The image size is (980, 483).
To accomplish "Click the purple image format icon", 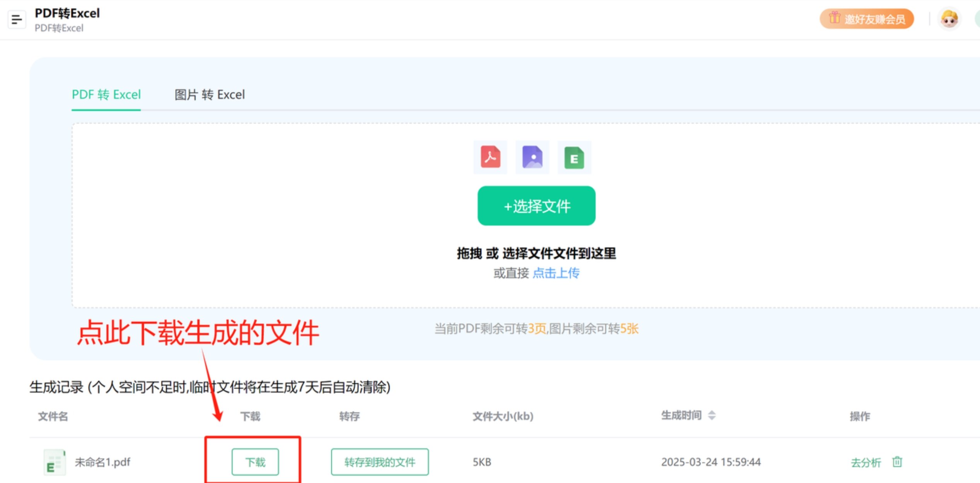I will 532,157.
